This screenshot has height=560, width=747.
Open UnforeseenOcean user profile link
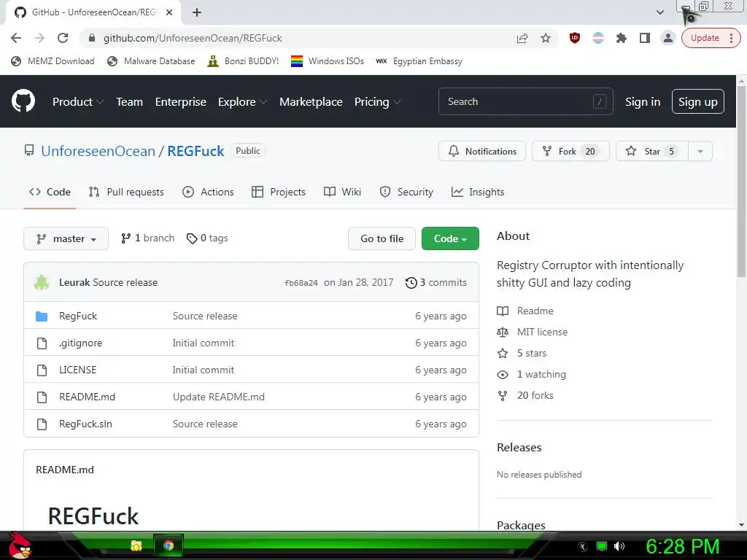tap(98, 151)
